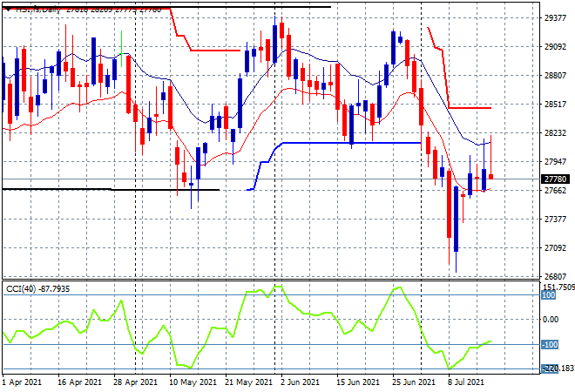Select the HSI,fs,Daily chart title text
The width and height of the screenshot is (575, 392).
(38, 10)
